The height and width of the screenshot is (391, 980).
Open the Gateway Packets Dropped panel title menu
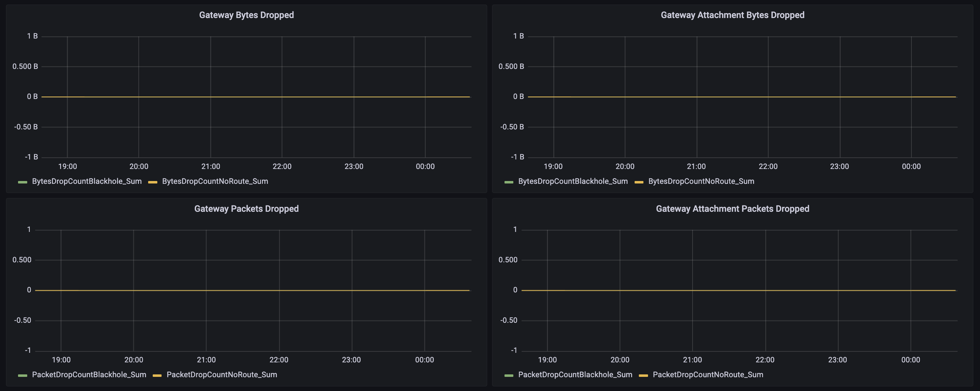click(246, 209)
